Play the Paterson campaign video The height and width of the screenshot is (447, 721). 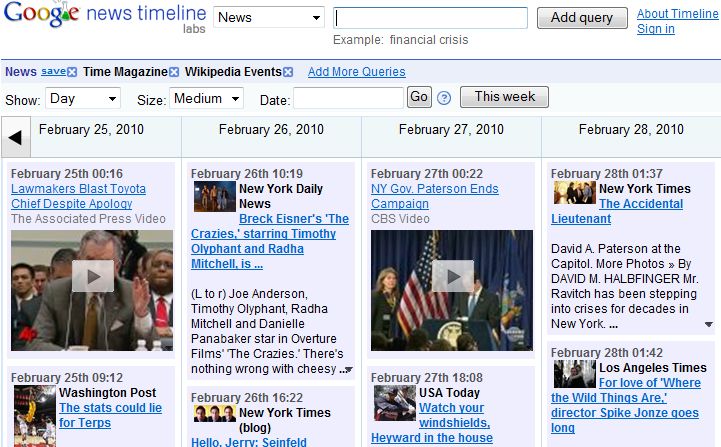pos(453,276)
